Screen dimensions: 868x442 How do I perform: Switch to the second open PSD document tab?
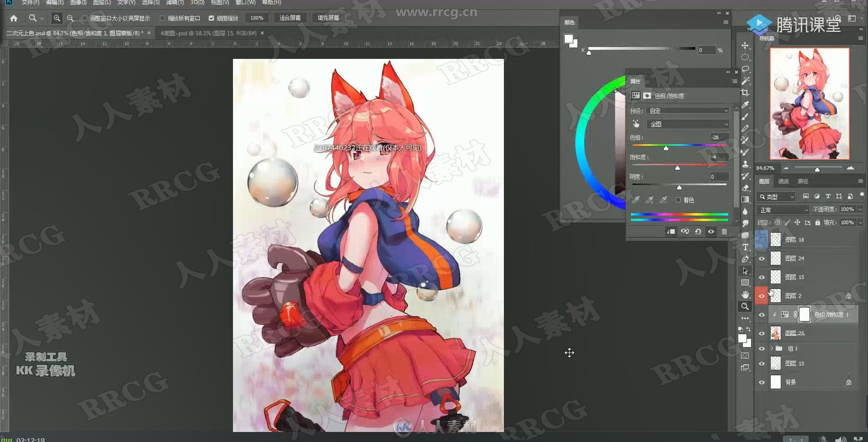click(209, 33)
